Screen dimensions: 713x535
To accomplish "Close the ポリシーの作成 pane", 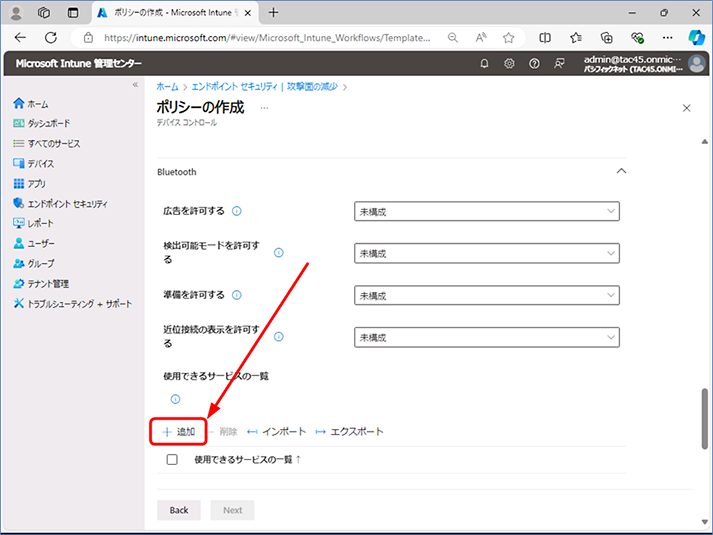I will (x=687, y=108).
